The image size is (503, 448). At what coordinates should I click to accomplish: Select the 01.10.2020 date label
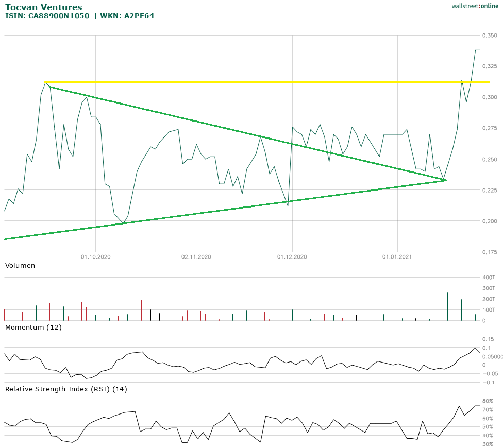click(x=95, y=256)
